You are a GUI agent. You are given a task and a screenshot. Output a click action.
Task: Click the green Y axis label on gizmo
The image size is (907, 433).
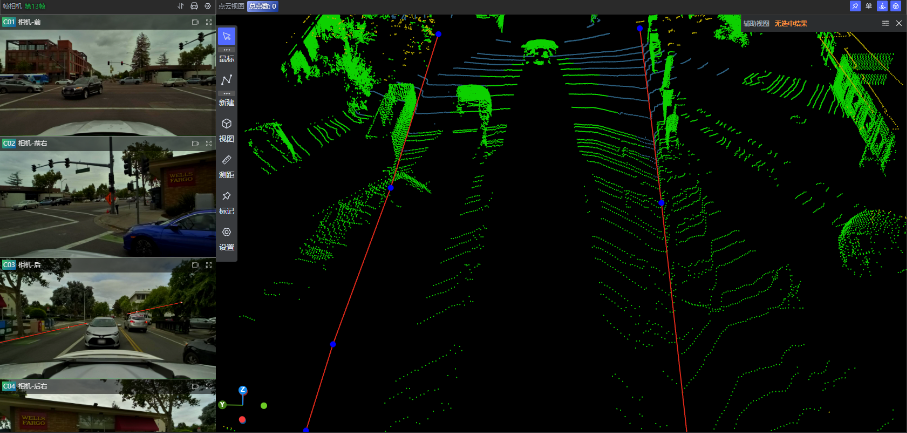click(x=222, y=405)
